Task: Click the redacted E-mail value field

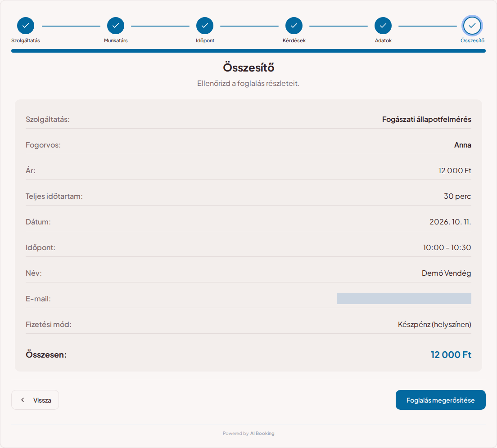Action: click(x=404, y=299)
